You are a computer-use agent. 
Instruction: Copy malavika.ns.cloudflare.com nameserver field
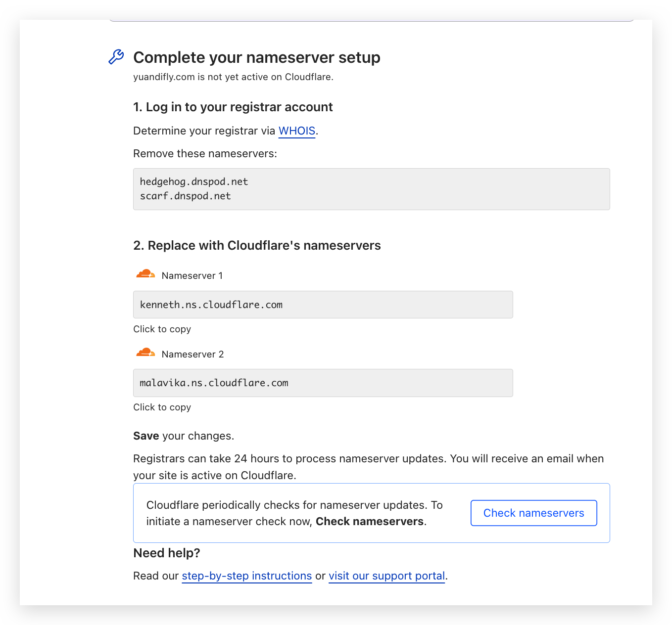323,383
